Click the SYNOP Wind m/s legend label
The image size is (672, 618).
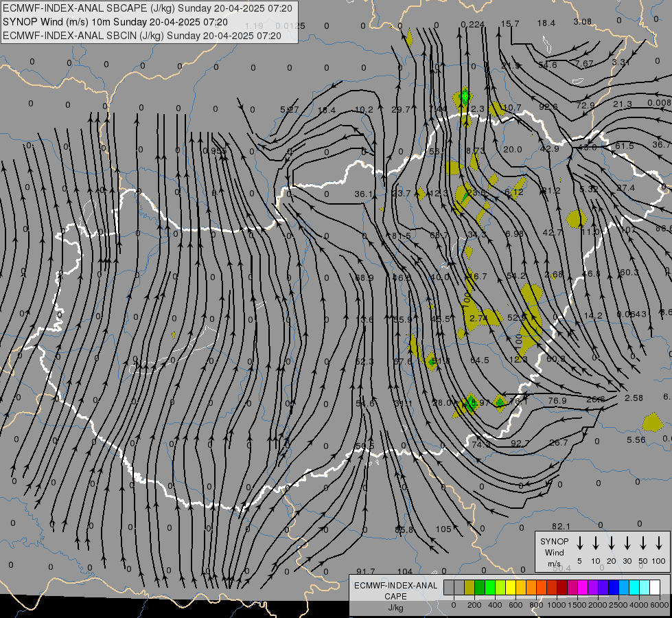pos(554,552)
